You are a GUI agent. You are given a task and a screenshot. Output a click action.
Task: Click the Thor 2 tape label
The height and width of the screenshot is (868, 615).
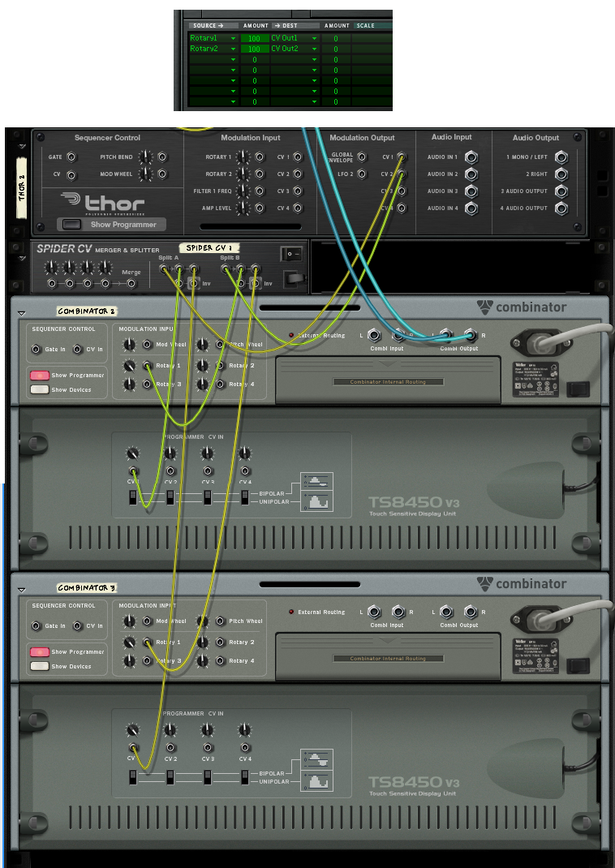pyautogui.click(x=22, y=188)
